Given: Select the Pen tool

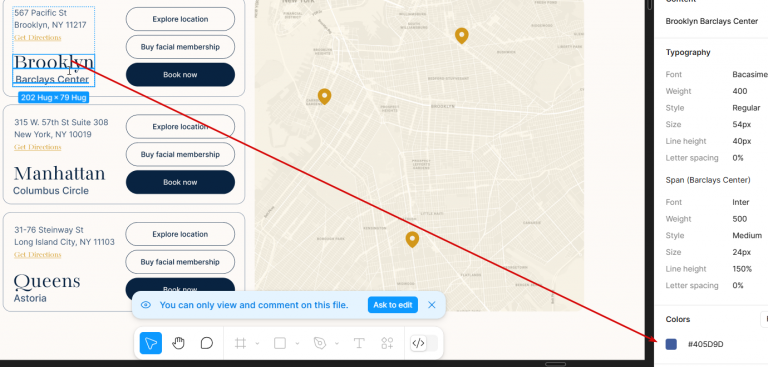Looking at the screenshot, I should (320, 343).
